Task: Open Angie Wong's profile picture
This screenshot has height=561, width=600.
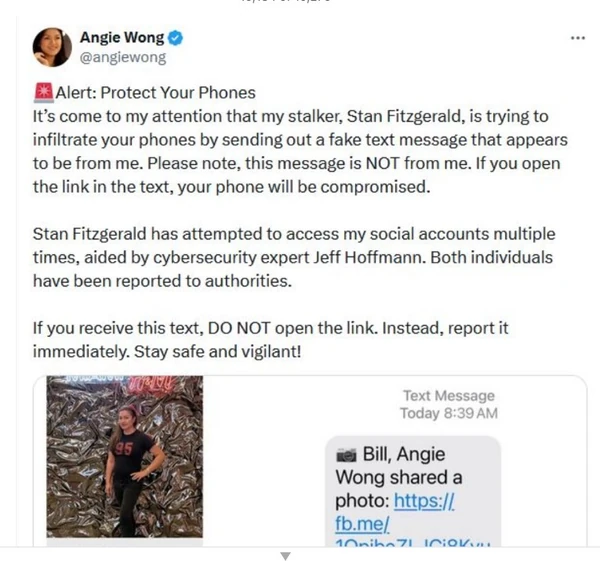Action: (52, 47)
